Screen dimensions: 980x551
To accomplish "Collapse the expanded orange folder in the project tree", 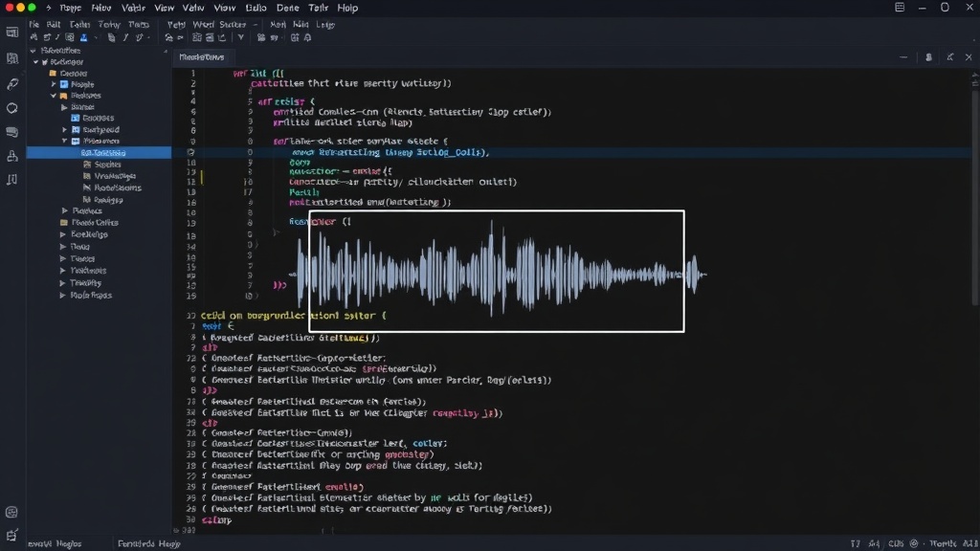I will point(54,96).
